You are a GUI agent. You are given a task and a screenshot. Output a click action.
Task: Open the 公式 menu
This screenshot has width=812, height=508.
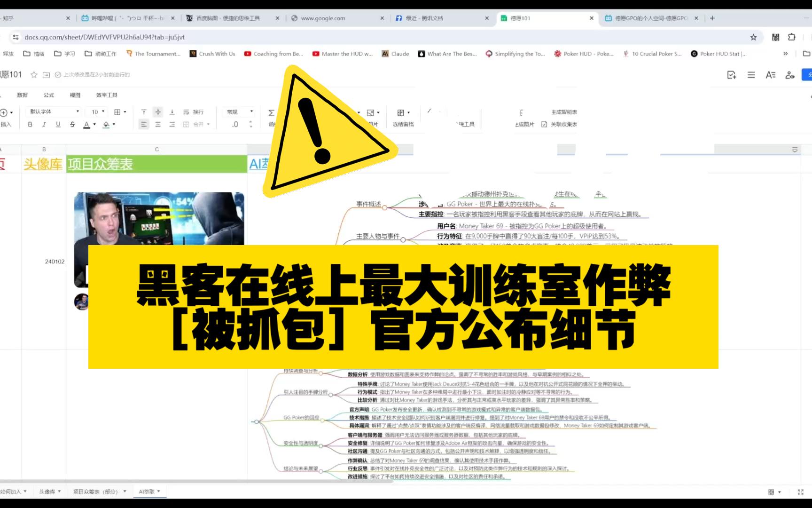pyautogui.click(x=49, y=95)
